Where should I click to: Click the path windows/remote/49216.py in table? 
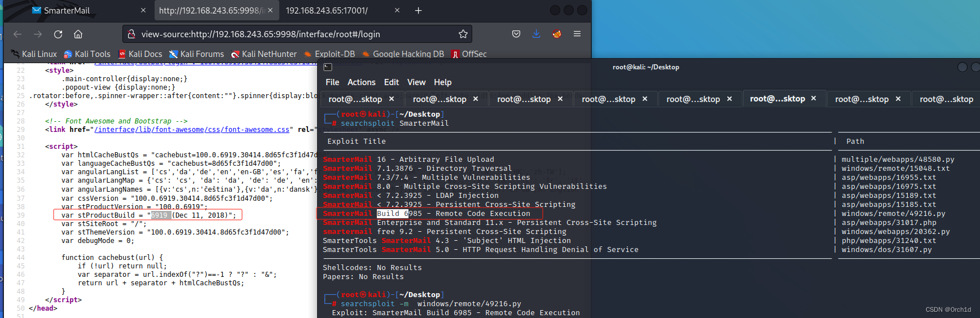pos(894,214)
